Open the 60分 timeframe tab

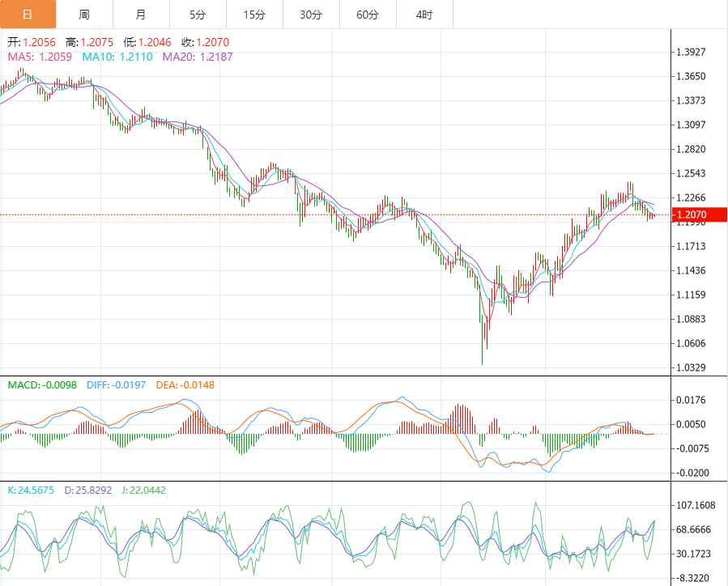pyautogui.click(x=368, y=15)
